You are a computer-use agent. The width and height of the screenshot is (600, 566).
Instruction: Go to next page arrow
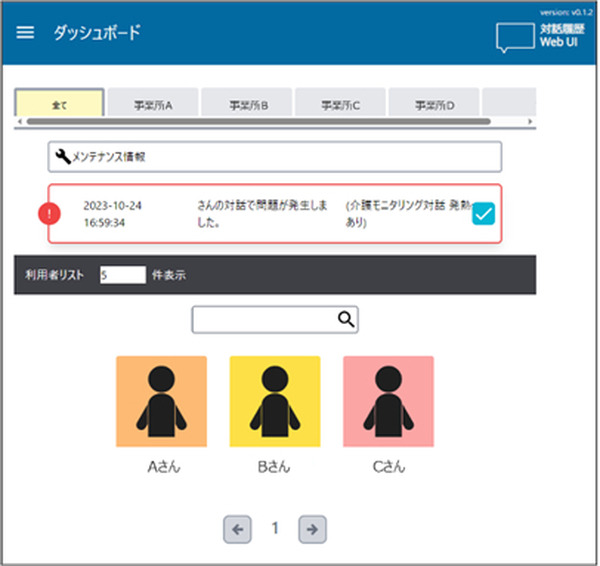pyautogui.click(x=312, y=529)
